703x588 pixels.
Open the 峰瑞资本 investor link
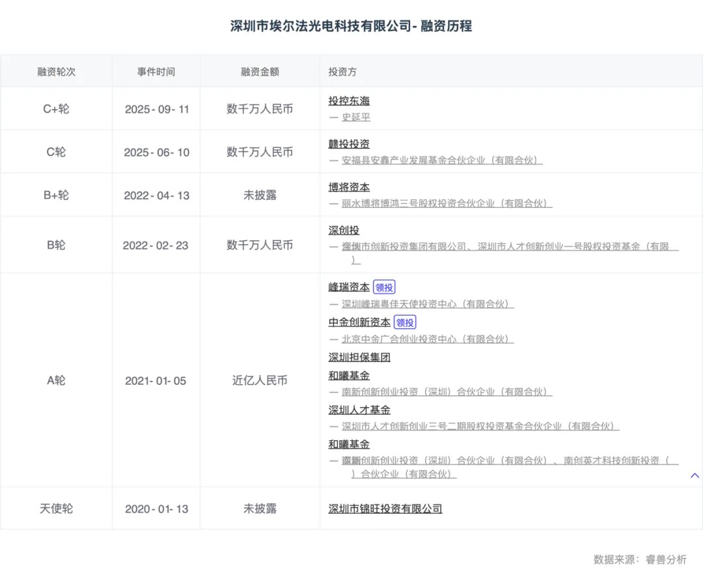click(x=349, y=287)
